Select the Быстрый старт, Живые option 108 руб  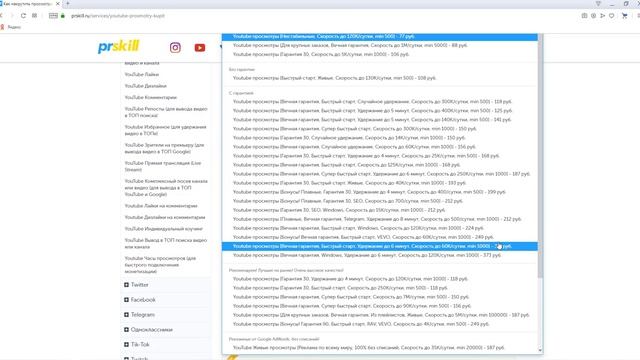[x=380, y=78]
